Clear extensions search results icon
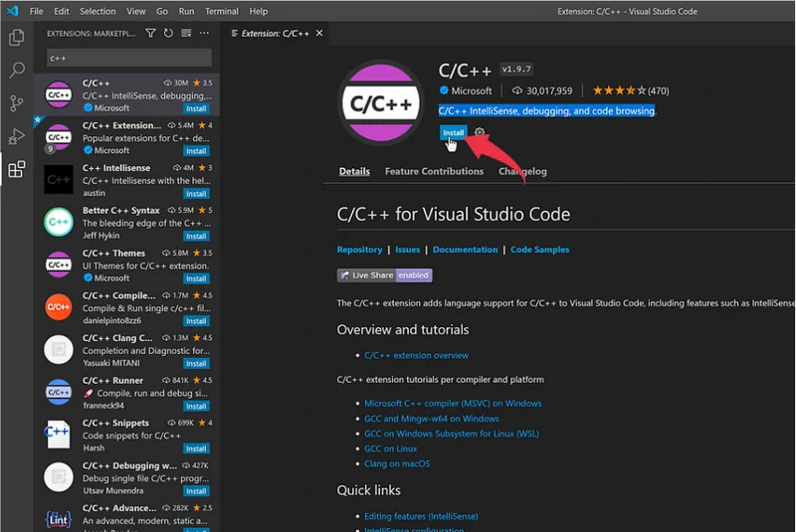This screenshot has height=532, width=796. coord(184,33)
